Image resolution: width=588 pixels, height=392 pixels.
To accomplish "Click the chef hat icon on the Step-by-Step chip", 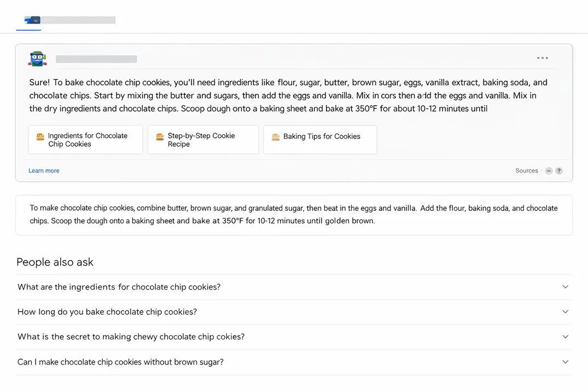I will click(x=160, y=136).
